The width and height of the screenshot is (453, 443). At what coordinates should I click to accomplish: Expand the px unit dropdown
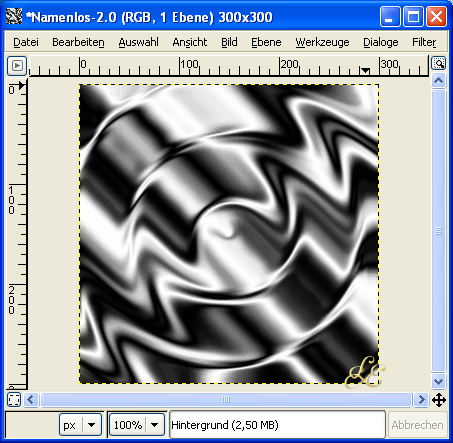(x=91, y=425)
